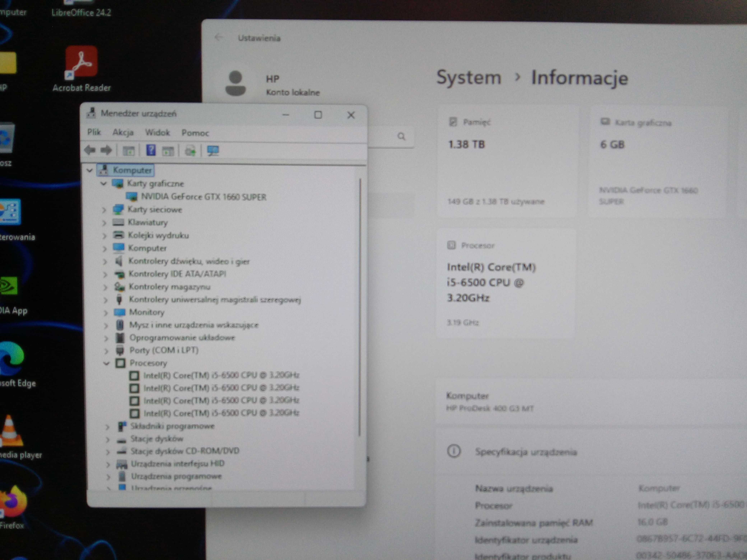Expand the Urządzenia interfejsu HID category

point(108,465)
